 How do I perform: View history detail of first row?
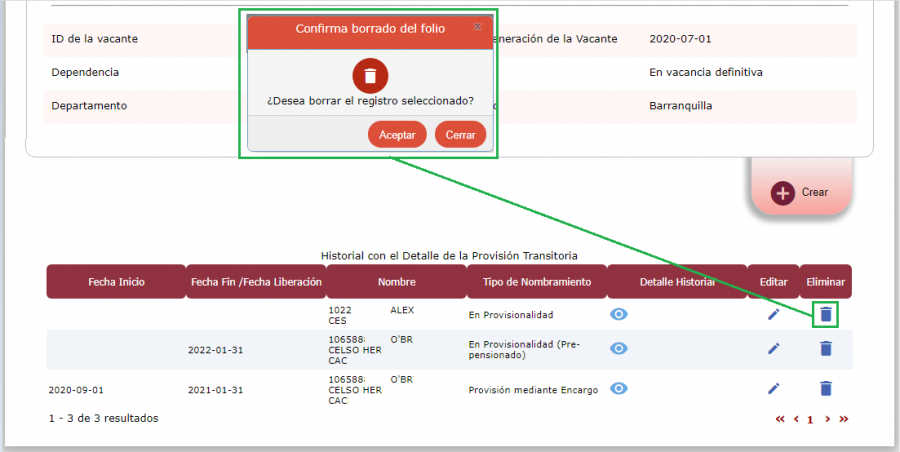(x=619, y=314)
